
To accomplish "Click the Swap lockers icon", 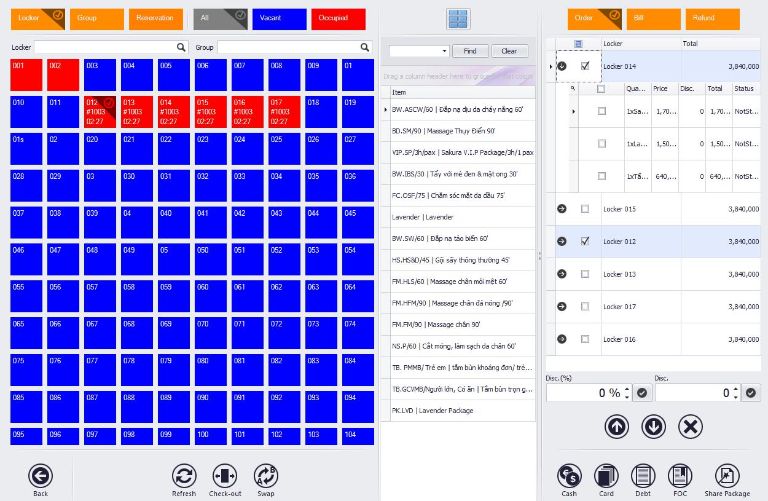I will point(265,476).
